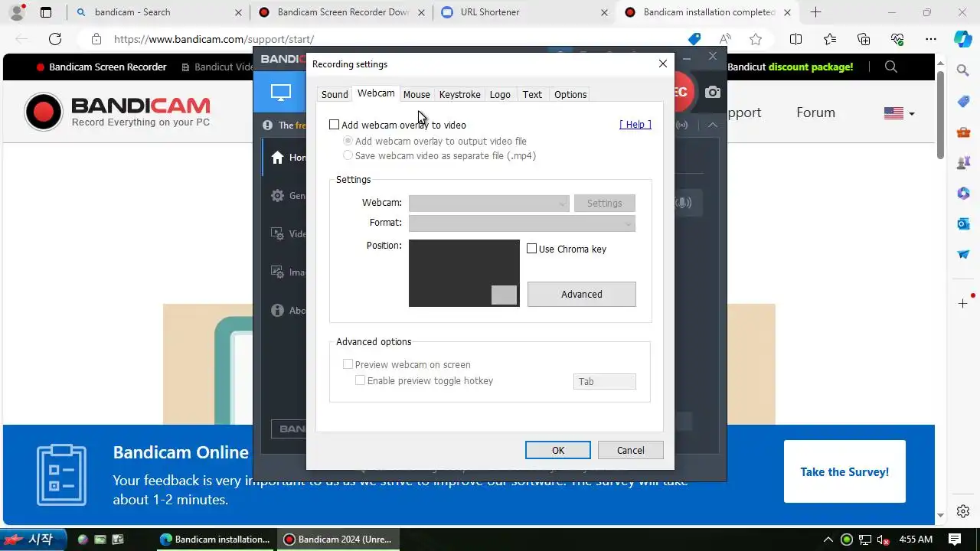Open the Video settings icon in Bandicam sidebar
The image size is (980, 551).
(277, 234)
